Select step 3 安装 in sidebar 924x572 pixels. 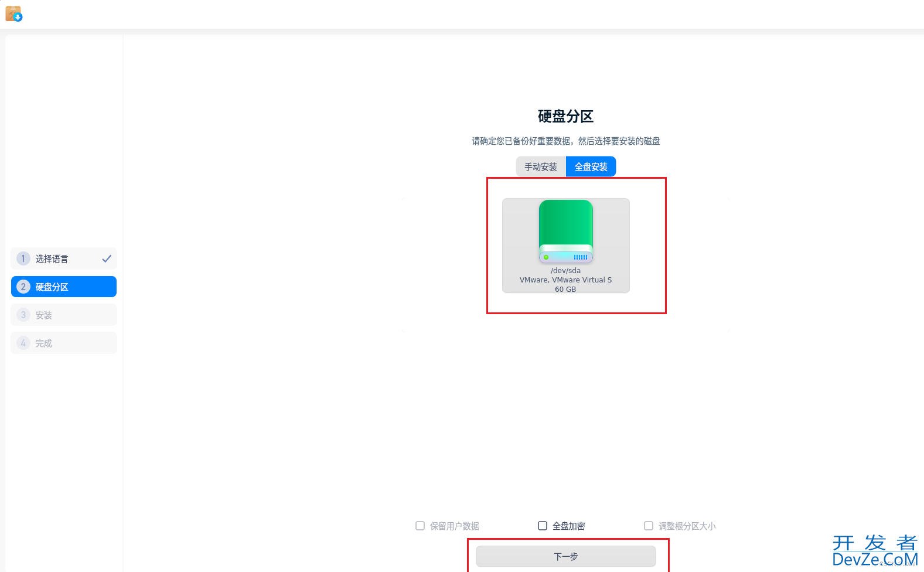click(64, 315)
